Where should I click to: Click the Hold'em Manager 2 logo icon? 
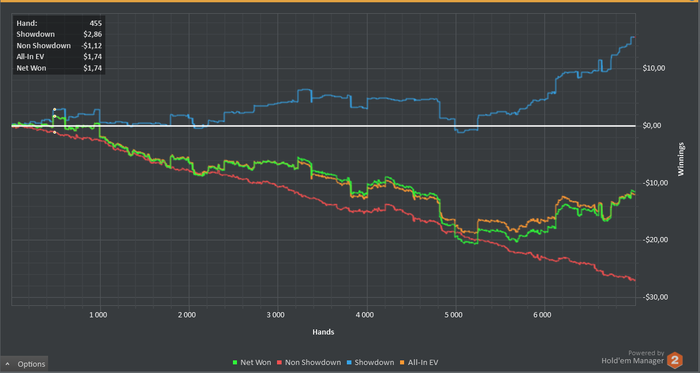[675, 360]
